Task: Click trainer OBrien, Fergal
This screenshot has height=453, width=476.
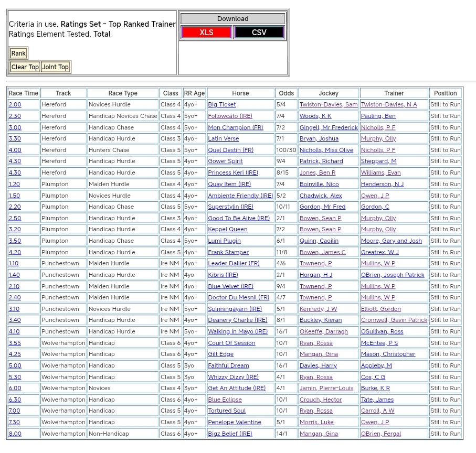Action: click(x=380, y=434)
